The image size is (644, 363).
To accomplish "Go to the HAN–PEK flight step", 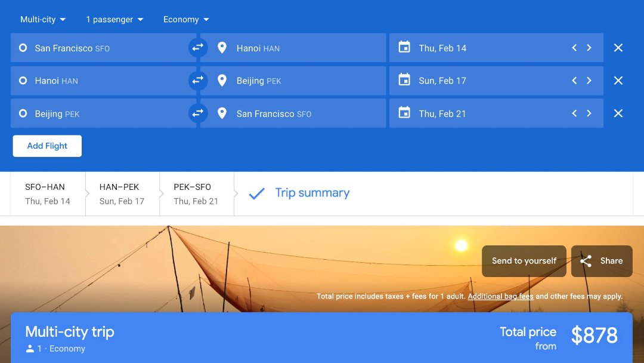I will (122, 193).
